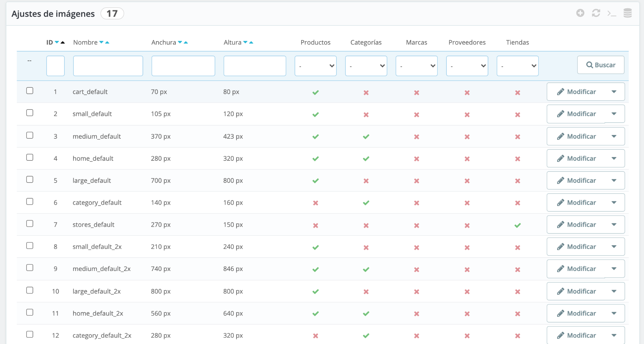Toggle Categorías status for large_default_2x
644x344 pixels.
pyautogui.click(x=366, y=292)
